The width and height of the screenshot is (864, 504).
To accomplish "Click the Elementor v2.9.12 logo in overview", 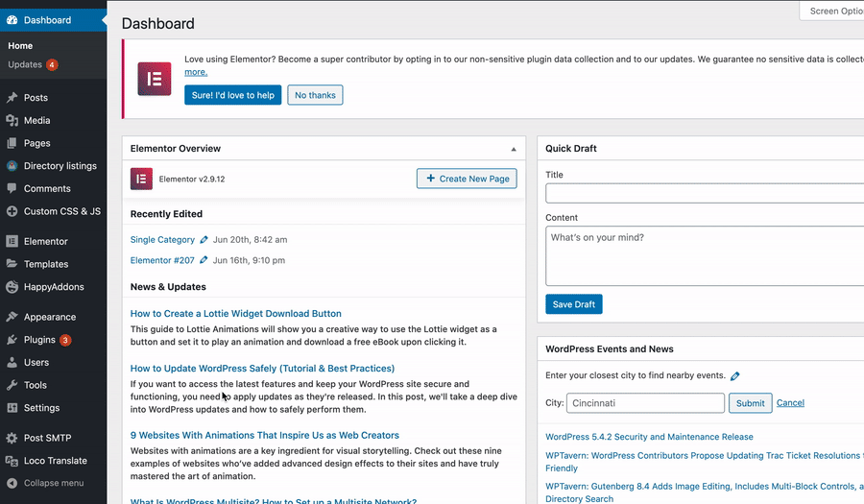I will click(x=141, y=179).
